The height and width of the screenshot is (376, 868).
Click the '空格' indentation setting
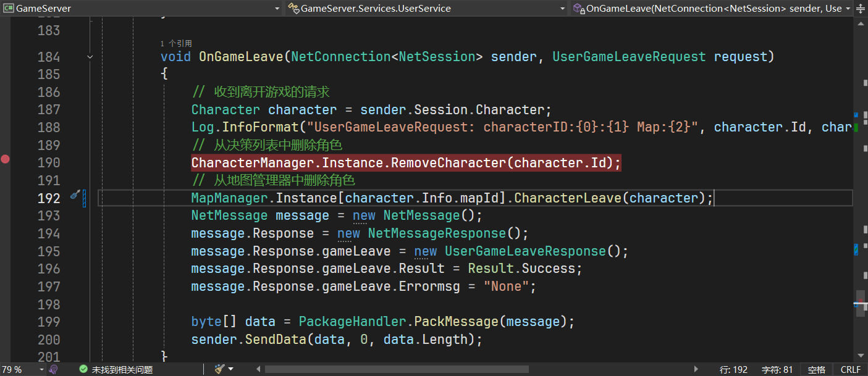816,369
